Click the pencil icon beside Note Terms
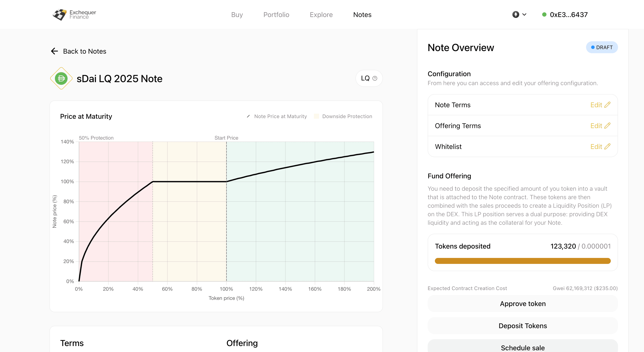 click(607, 105)
